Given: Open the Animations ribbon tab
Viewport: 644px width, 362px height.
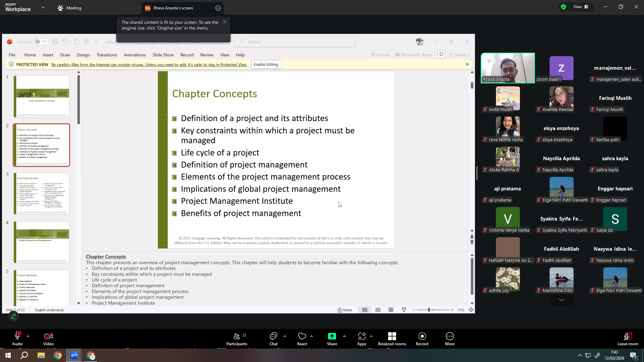Looking at the screenshot, I should point(135,55).
